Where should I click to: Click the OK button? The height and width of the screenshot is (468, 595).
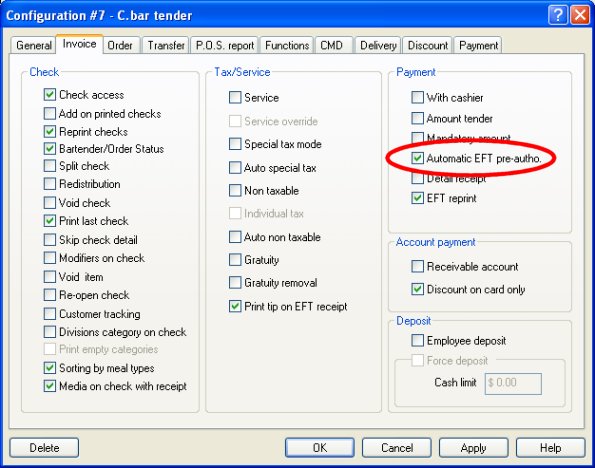pyautogui.click(x=320, y=448)
